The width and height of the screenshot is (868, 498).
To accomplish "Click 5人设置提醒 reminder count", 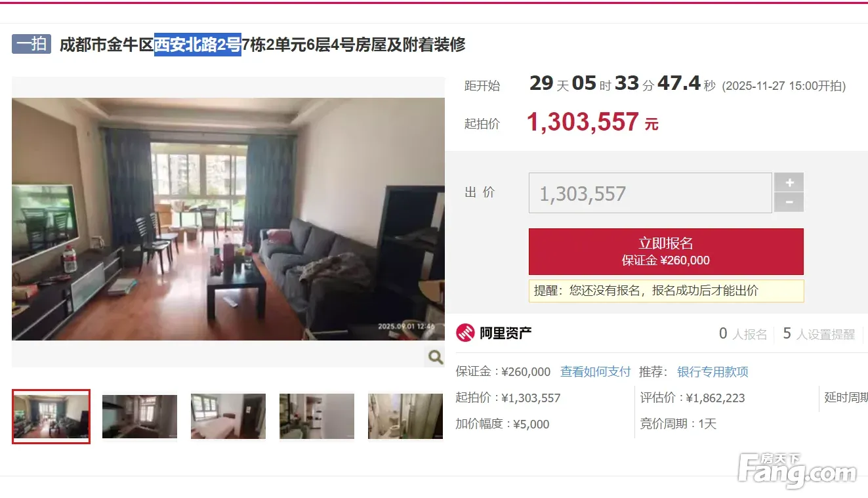I will coord(819,334).
